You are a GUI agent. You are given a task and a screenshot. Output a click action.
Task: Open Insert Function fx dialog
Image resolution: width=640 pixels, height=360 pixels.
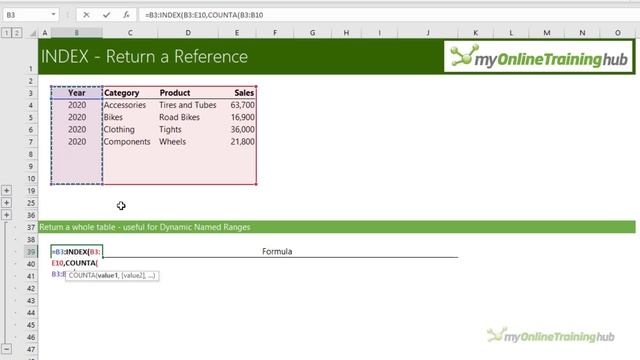[127, 15]
